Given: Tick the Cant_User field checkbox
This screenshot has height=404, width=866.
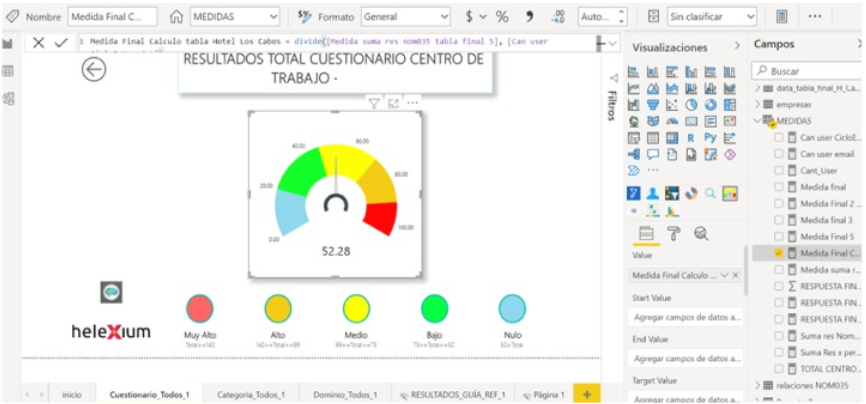Looking at the screenshot, I should 779,171.
